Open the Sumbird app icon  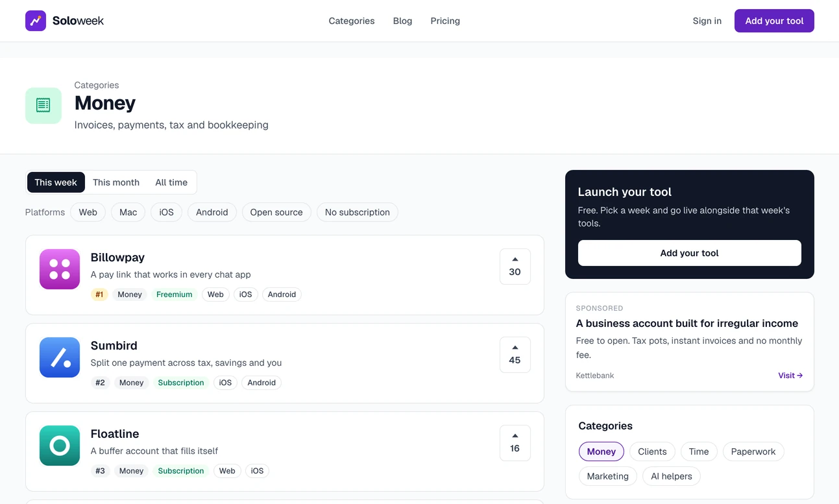point(60,357)
